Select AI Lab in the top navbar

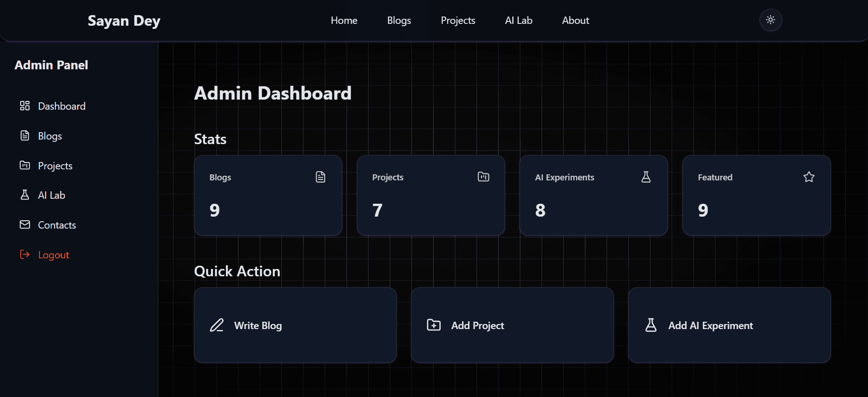pos(519,21)
